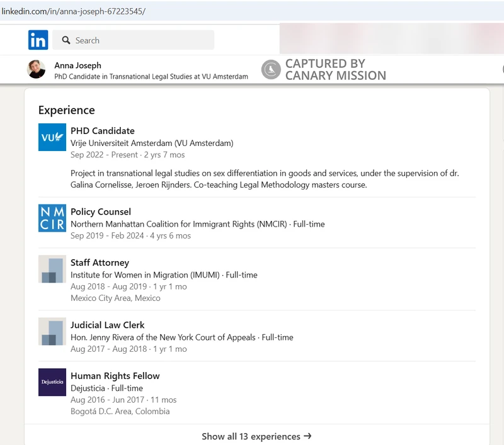
Task: Open the Policy Counsel position title
Action: tap(101, 211)
